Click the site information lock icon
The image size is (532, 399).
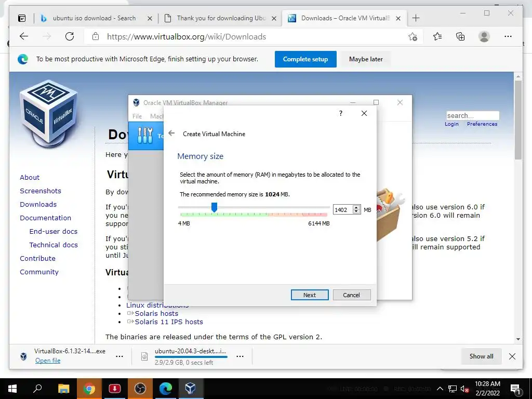tap(96, 36)
